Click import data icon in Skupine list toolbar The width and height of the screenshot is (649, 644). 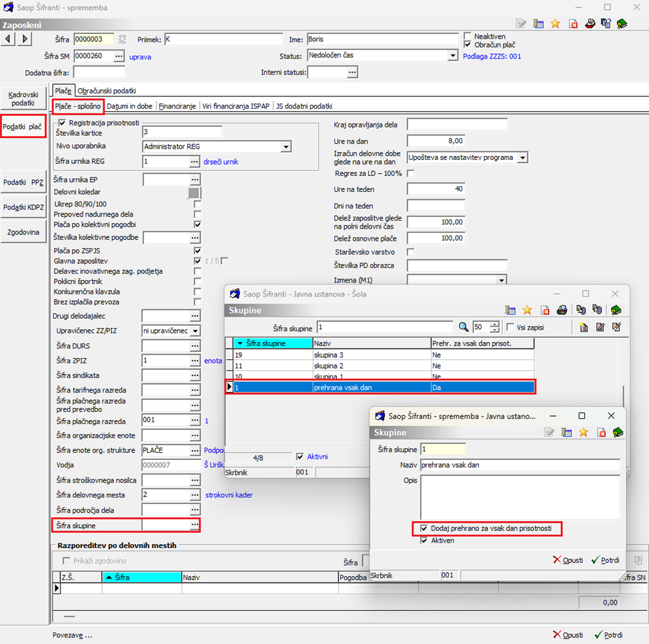pyautogui.click(x=597, y=310)
